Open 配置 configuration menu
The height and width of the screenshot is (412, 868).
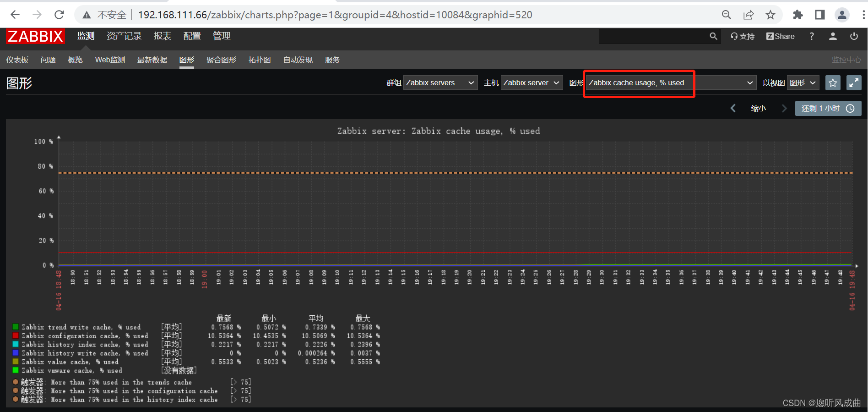[x=192, y=36]
